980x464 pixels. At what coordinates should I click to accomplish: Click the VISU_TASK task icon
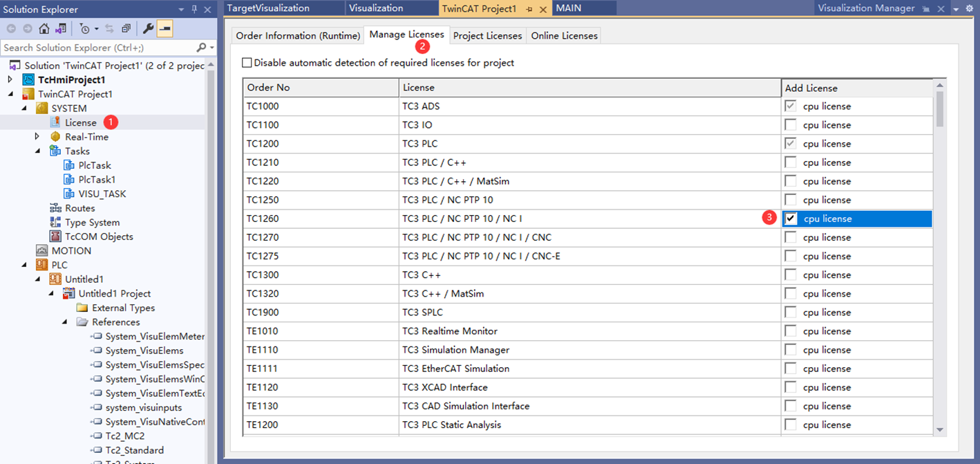tap(68, 194)
